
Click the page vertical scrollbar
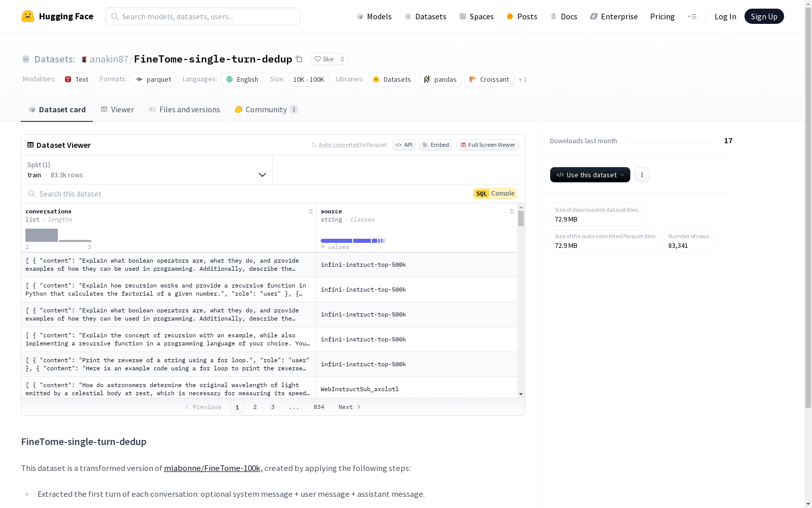[x=808, y=208]
